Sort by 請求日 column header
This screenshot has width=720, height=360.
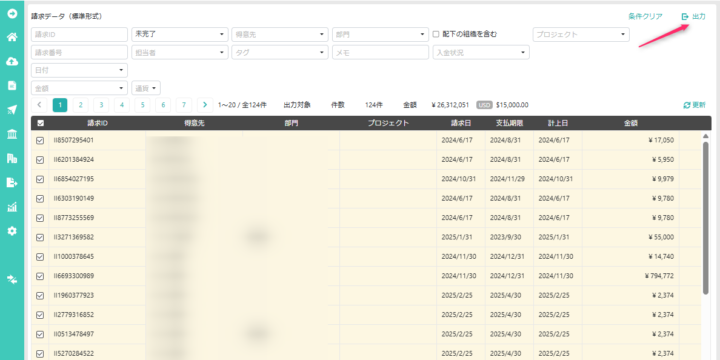pyautogui.click(x=461, y=123)
